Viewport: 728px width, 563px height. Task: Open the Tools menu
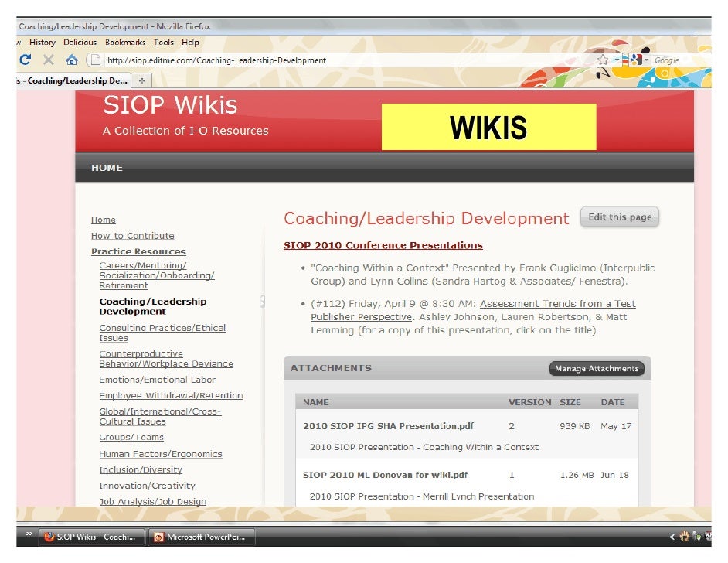(163, 43)
